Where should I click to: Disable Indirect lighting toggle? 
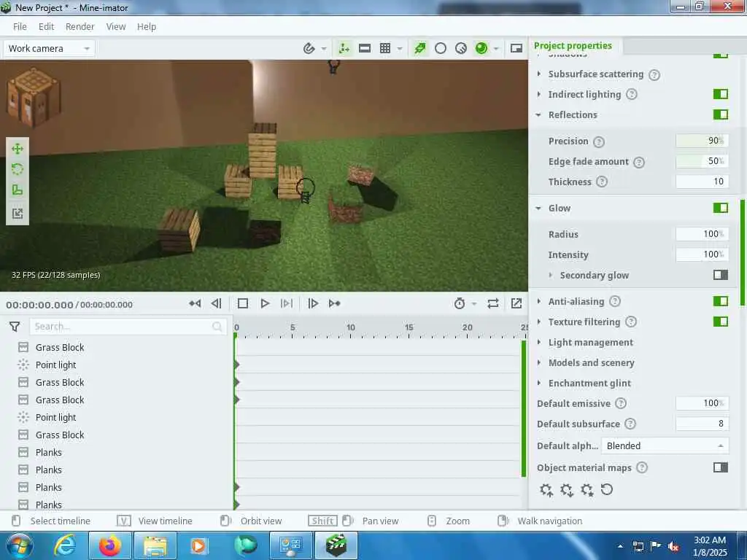tap(720, 94)
